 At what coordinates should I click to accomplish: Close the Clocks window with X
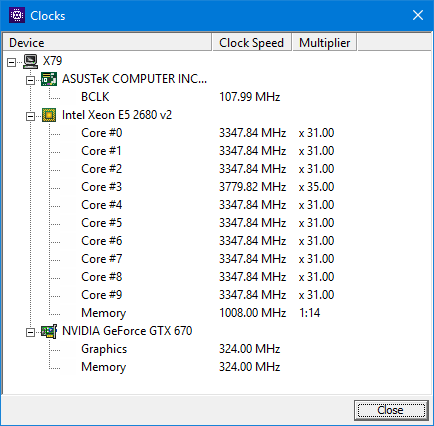point(418,15)
